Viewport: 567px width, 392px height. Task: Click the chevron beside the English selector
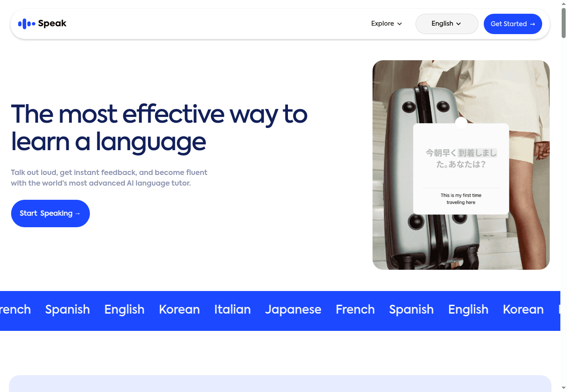[459, 24]
